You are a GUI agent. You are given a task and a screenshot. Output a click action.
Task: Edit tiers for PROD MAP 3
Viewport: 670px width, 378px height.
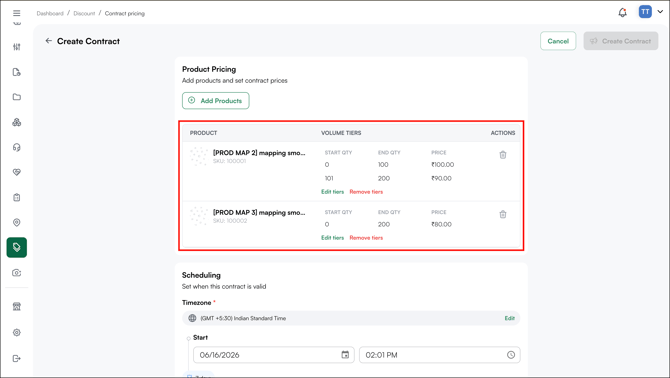pos(332,238)
